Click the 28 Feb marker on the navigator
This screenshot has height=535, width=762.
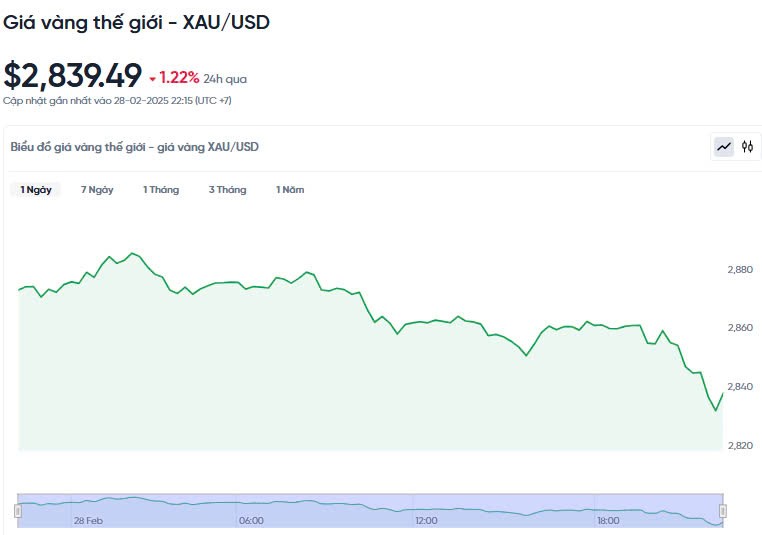pos(88,521)
